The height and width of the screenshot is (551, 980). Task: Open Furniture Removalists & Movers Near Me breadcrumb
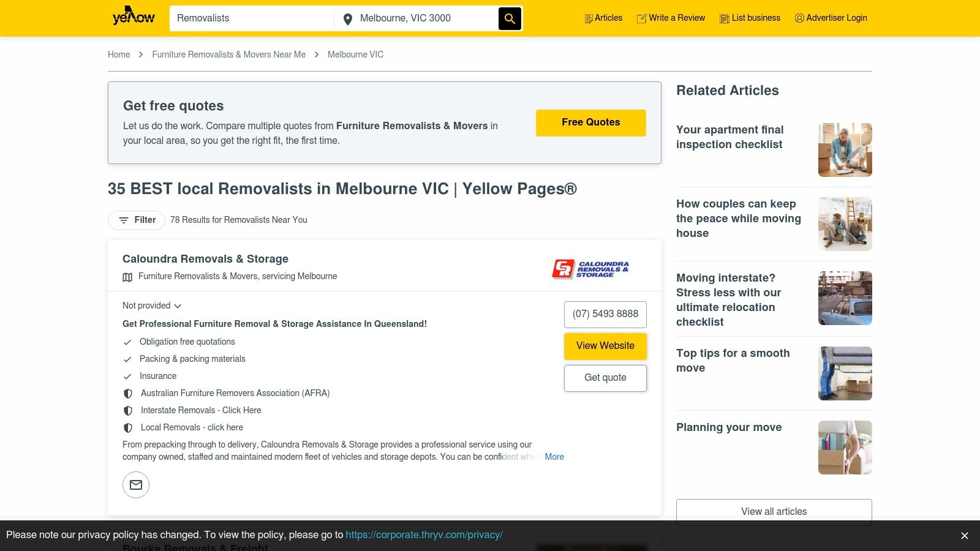click(229, 54)
